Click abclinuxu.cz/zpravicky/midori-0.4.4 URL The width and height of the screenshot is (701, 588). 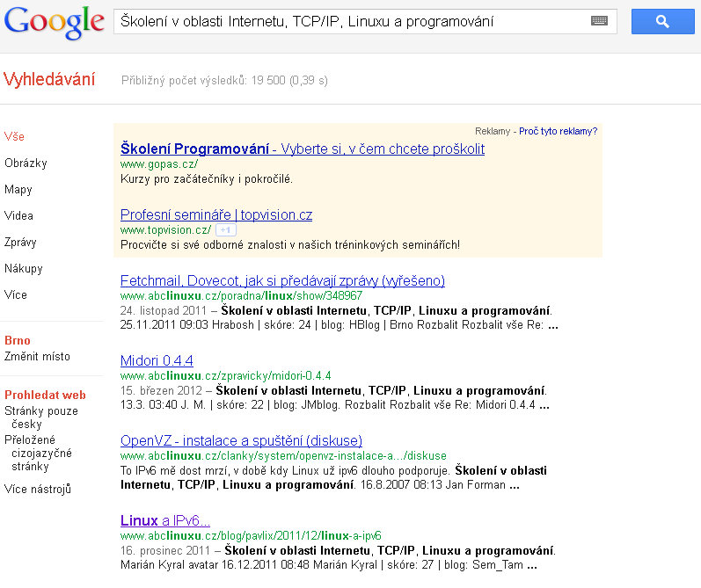click(226, 376)
